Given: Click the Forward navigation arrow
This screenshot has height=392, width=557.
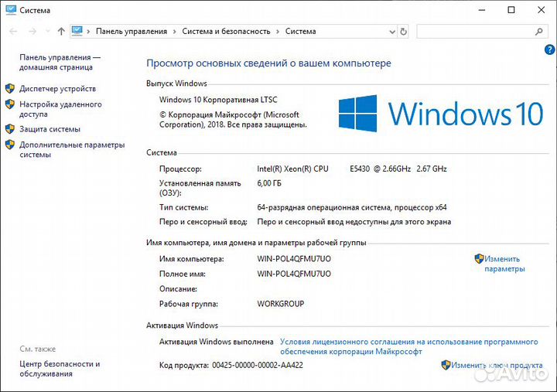Looking at the screenshot, I should (x=32, y=32).
